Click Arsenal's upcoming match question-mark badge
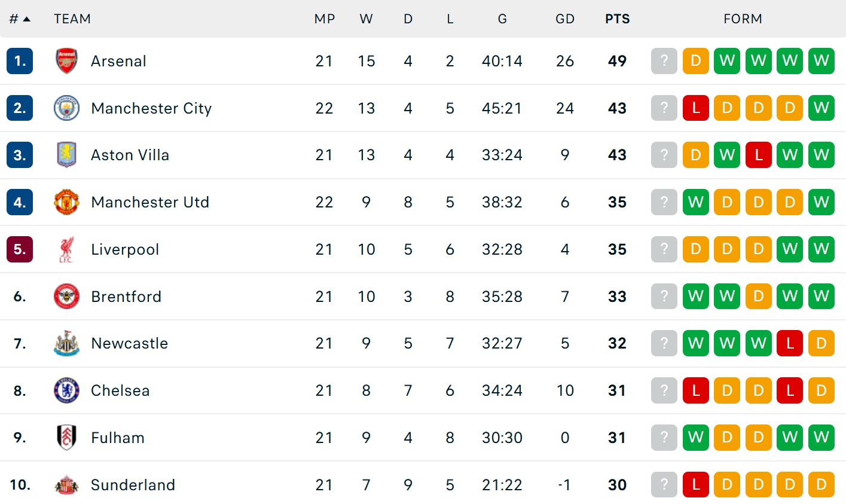 [x=664, y=61]
